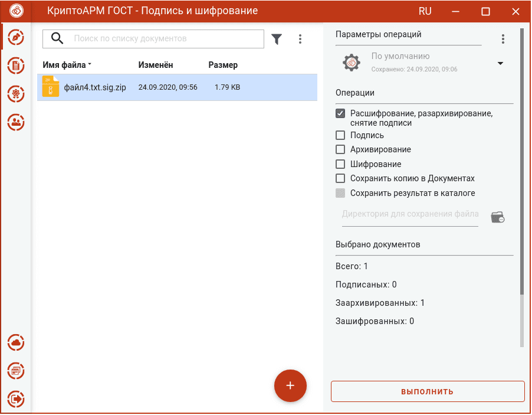Click the Зашифрованных: 0 counter
The height and width of the screenshot is (415, 532).
click(375, 321)
